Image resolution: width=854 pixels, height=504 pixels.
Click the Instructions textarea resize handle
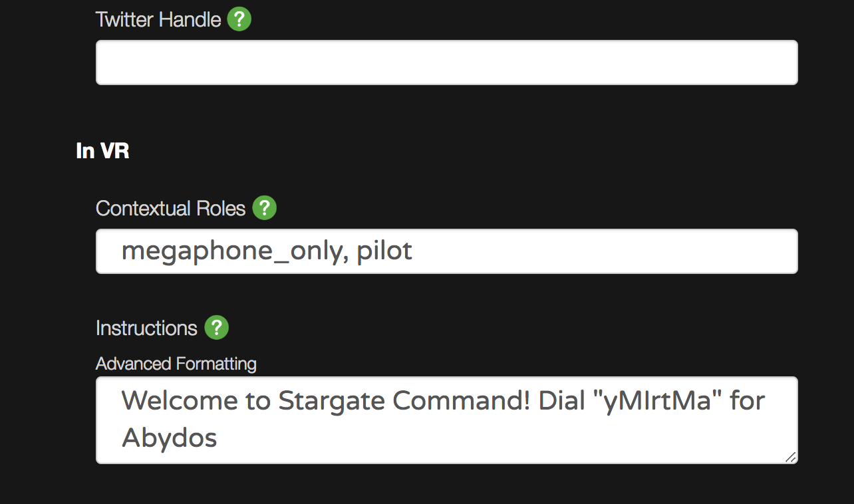point(790,457)
